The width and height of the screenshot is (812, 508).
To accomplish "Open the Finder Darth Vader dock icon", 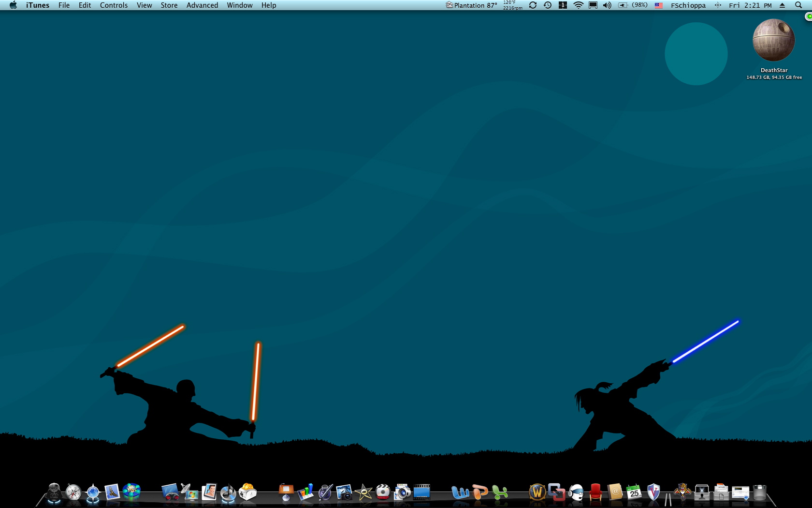I will tap(54, 493).
